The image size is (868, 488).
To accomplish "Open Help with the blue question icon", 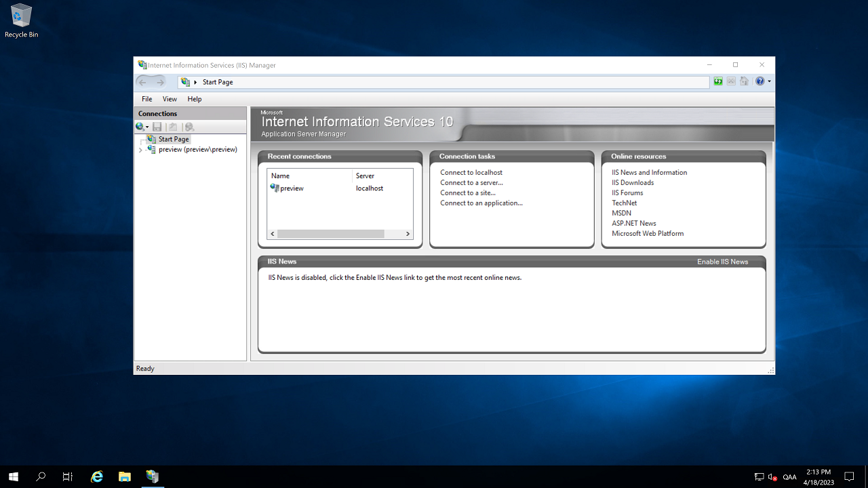I will pos(759,81).
